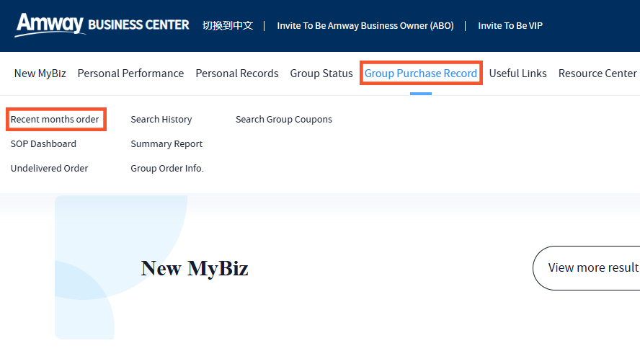
Task: Expand the Group Purchase Record menu
Action: (x=421, y=74)
